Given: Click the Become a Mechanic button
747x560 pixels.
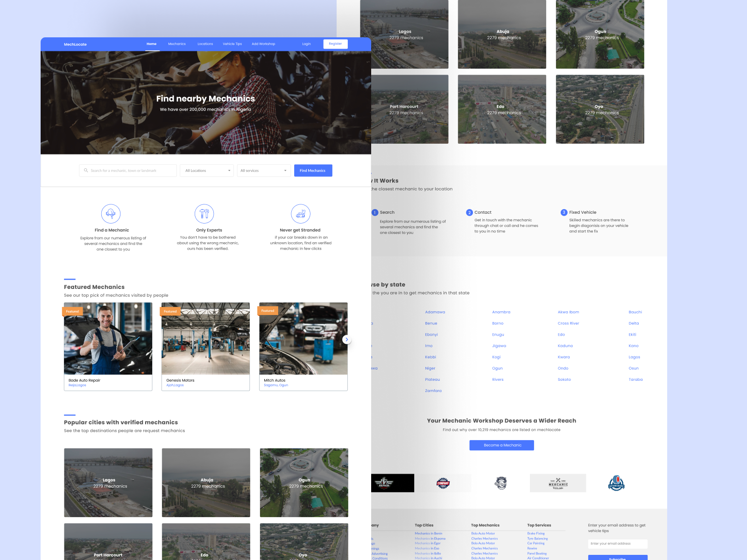Looking at the screenshot, I should coord(501,445).
